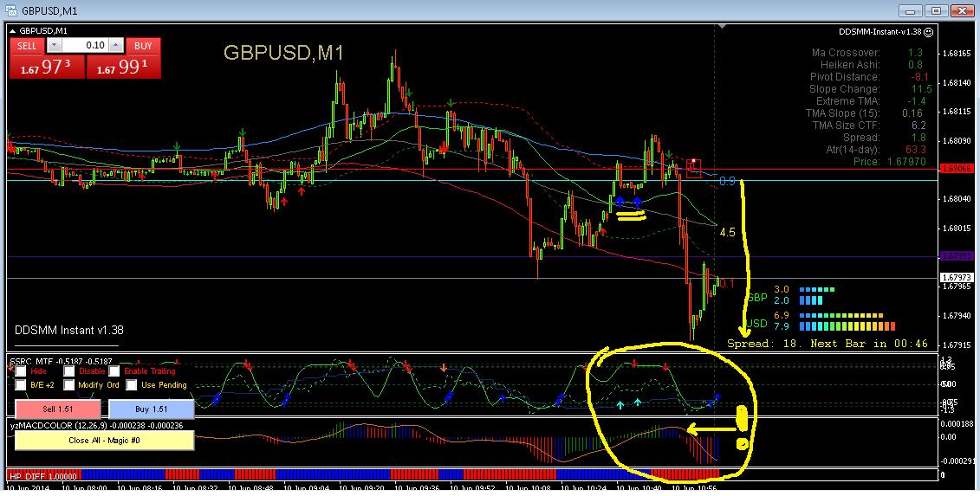Click the DDSMM-Instant-v1.38 expert label
980x496 pixels.
click(x=880, y=32)
